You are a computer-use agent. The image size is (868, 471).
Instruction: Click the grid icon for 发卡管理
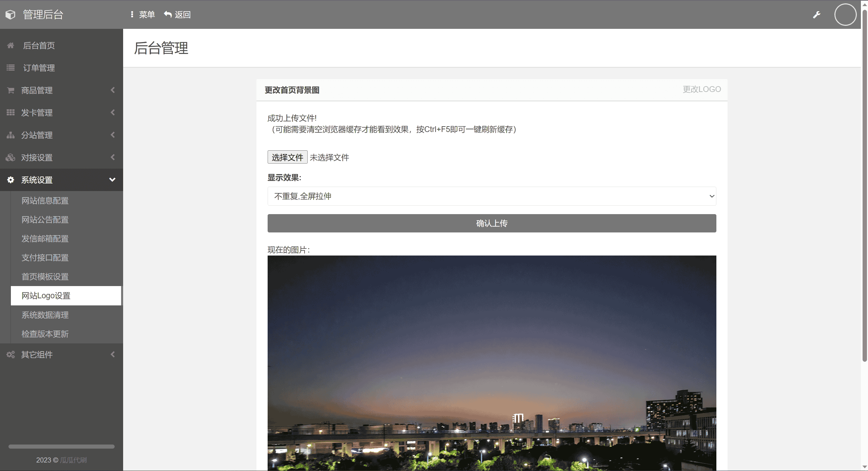coord(11,113)
